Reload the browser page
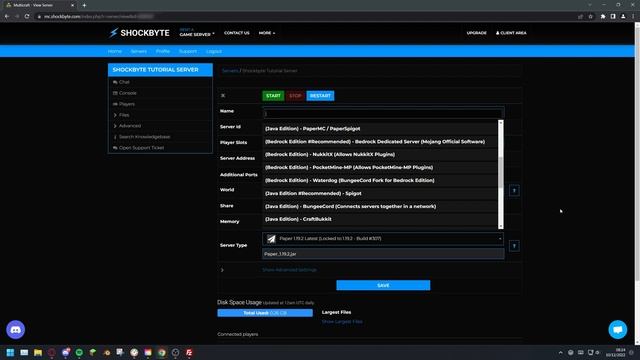Image resolution: width=640 pixels, height=360 pixels. pos(27,16)
